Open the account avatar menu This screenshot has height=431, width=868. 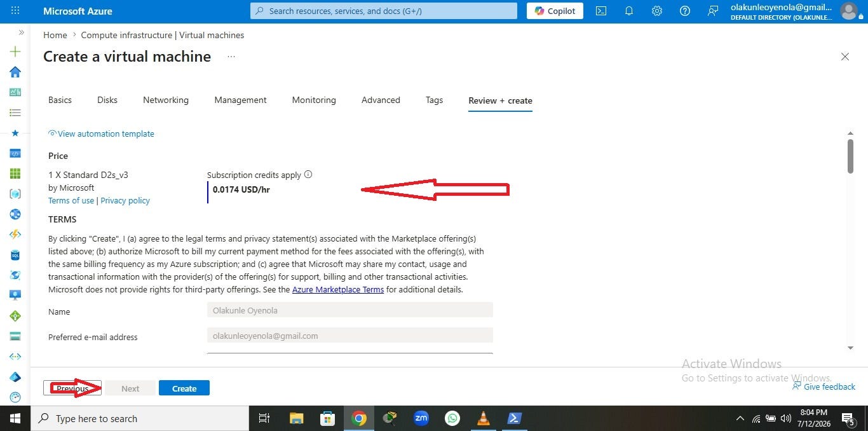[x=848, y=11]
